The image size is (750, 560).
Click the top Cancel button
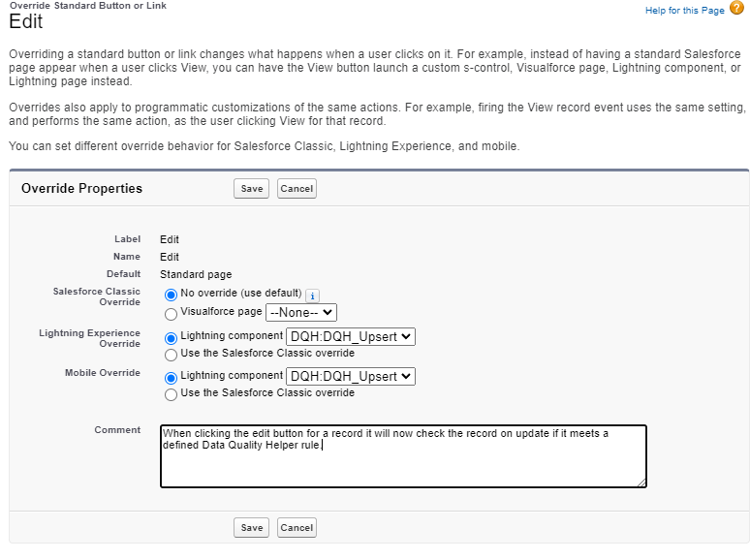click(297, 188)
